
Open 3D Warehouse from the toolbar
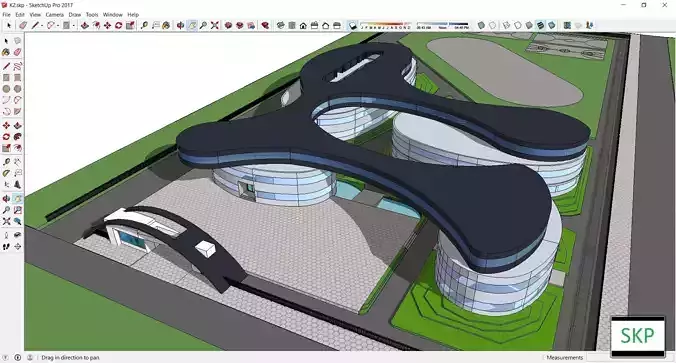[x=228, y=26]
